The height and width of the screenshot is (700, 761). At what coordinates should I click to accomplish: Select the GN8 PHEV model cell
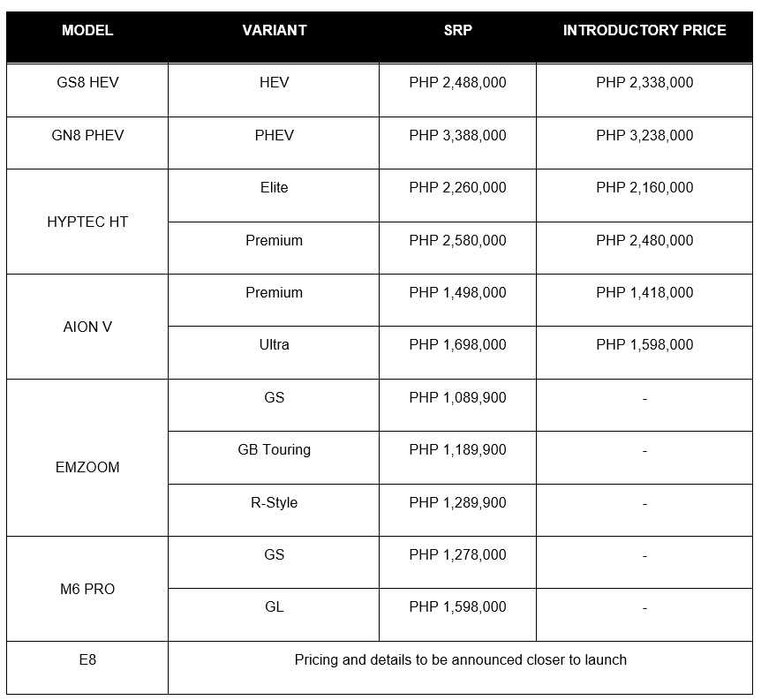click(x=87, y=136)
